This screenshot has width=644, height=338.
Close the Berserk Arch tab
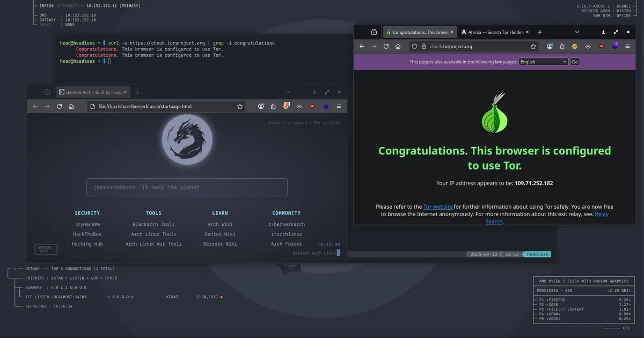[126, 92]
